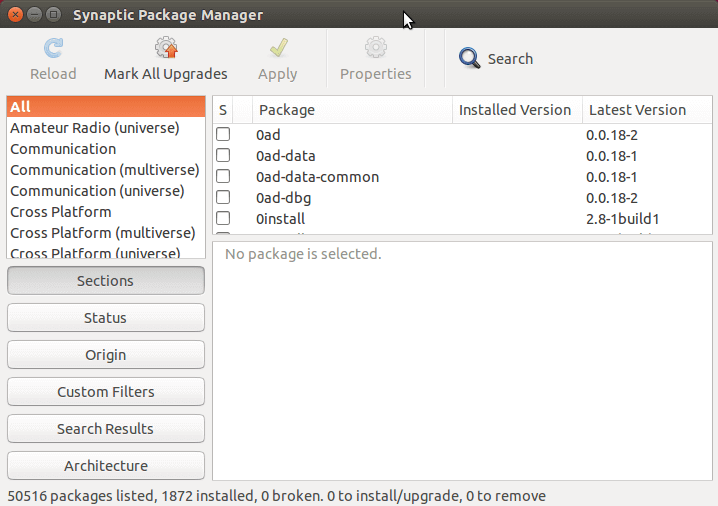Sort by the Installed Version column header

517,110
